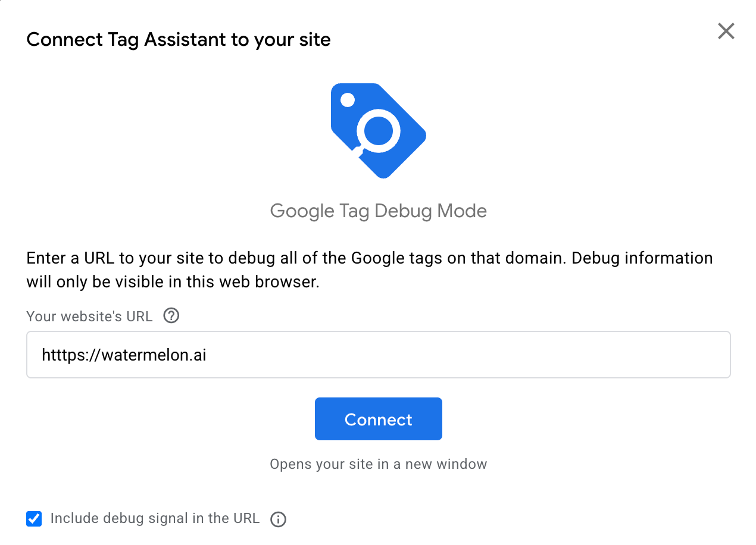Click the 'Google Tag Debug Mode' title text
This screenshot has width=756, height=545.
(x=379, y=211)
